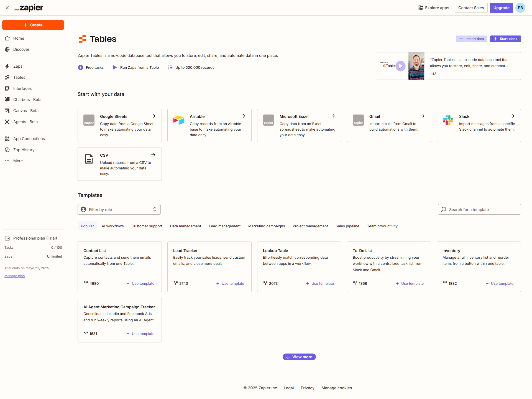532x399 pixels.
Task: Use template for To-Do List
Action: 410,283
